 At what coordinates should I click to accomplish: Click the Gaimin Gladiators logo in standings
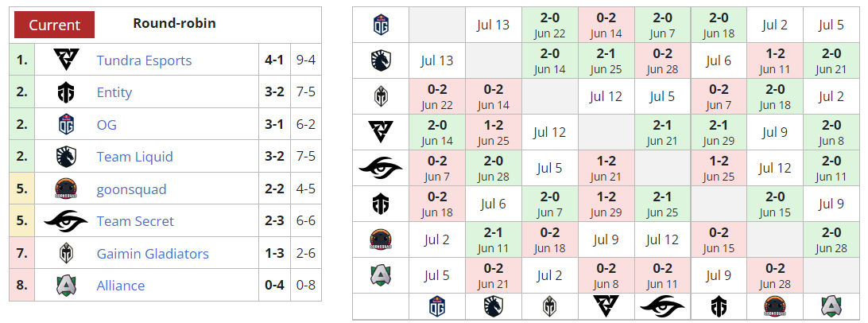pos(65,254)
